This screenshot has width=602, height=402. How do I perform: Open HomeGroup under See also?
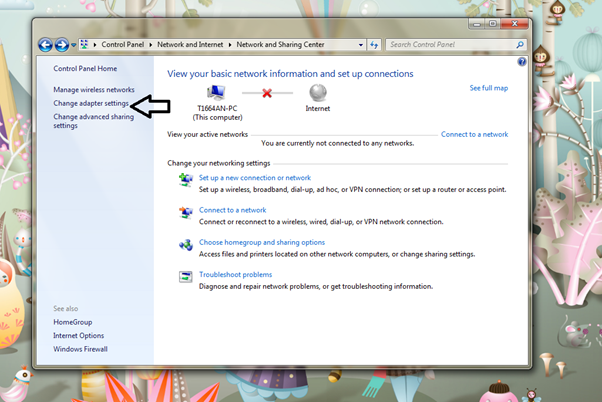pos(73,322)
